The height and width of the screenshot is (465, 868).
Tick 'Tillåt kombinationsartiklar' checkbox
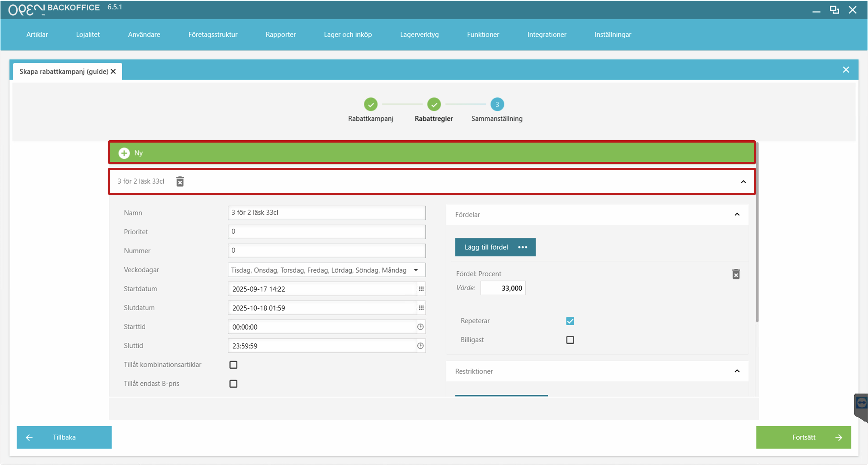tap(233, 365)
